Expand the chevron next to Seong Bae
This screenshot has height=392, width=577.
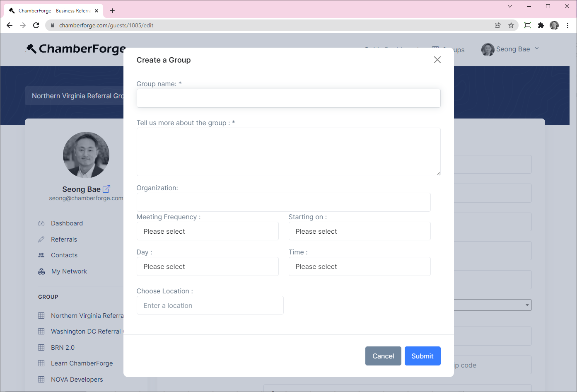pyautogui.click(x=537, y=49)
